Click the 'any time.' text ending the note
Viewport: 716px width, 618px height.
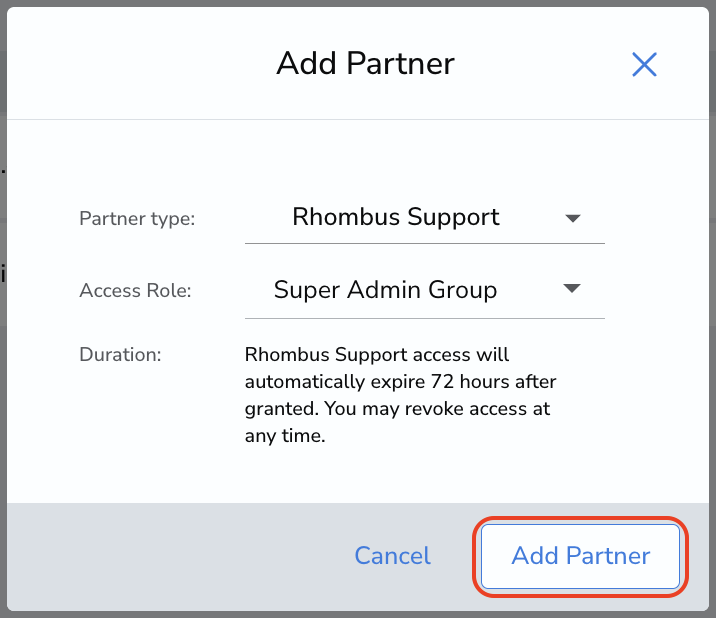285,436
